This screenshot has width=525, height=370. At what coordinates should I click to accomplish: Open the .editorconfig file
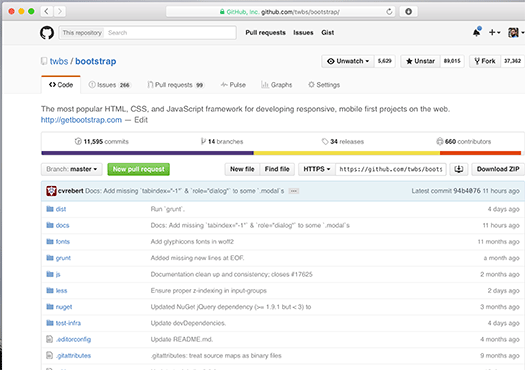pos(73,339)
